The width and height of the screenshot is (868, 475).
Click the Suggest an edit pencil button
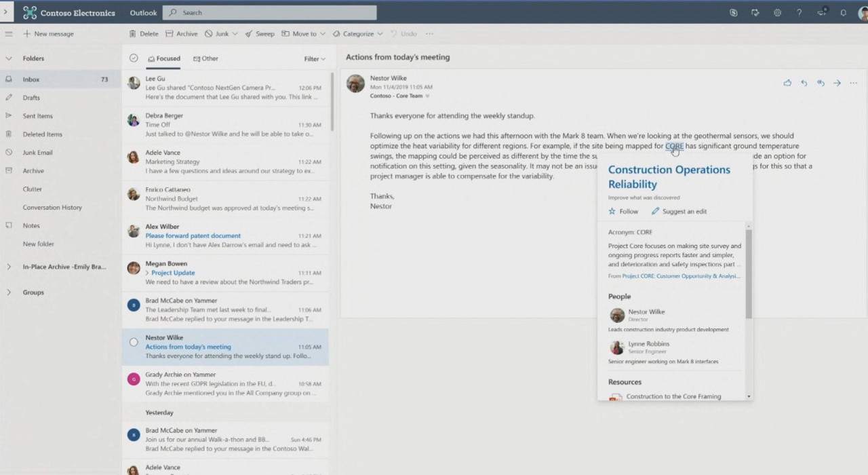tap(679, 211)
